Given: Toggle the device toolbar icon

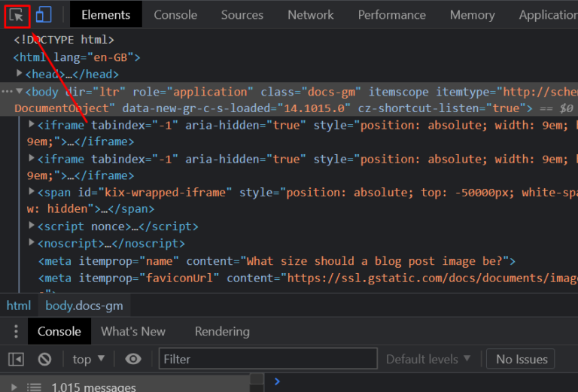Looking at the screenshot, I should click(44, 15).
